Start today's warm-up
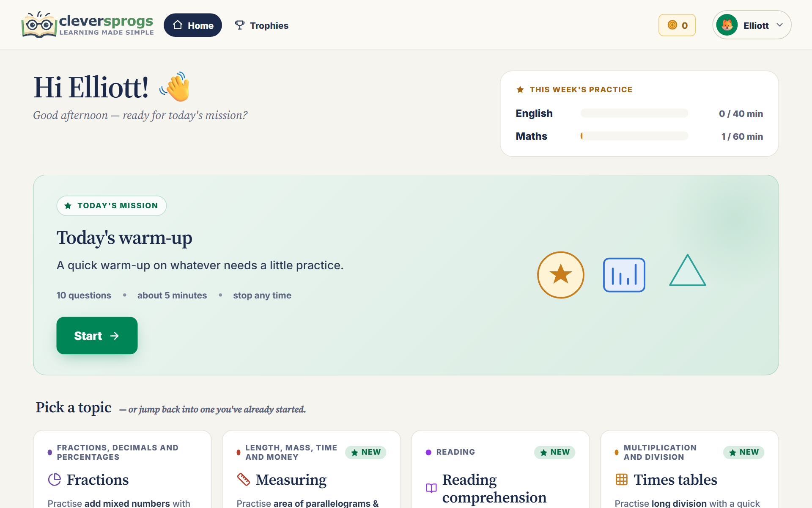The image size is (812, 508). coord(97,336)
